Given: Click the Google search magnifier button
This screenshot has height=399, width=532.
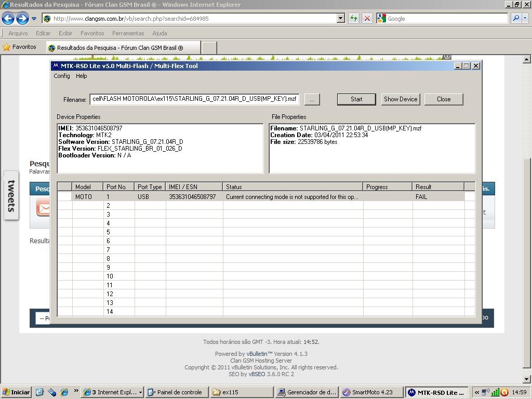Looking at the screenshot, I should tap(516, 18).
